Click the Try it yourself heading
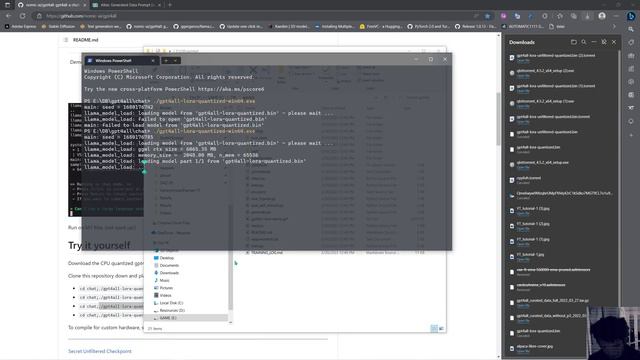Image resolution: width=640 pixels, height=360 pixels. (x=99, y=245)
